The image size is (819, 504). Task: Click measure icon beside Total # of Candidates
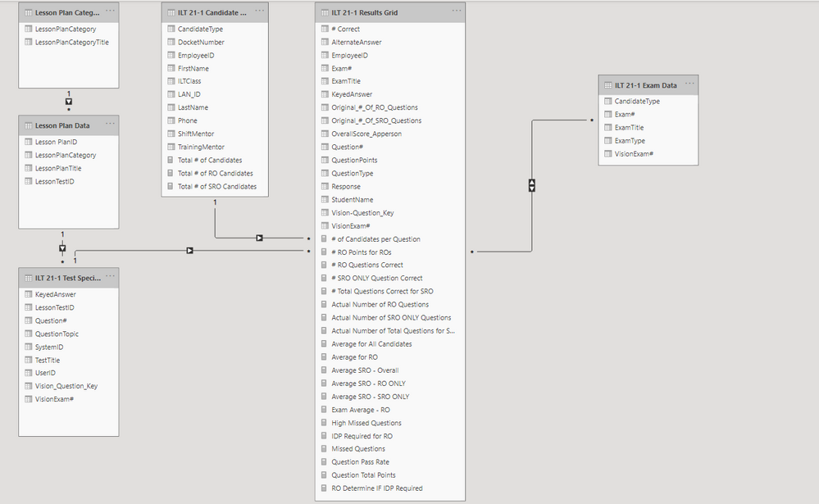click(171, 160)
